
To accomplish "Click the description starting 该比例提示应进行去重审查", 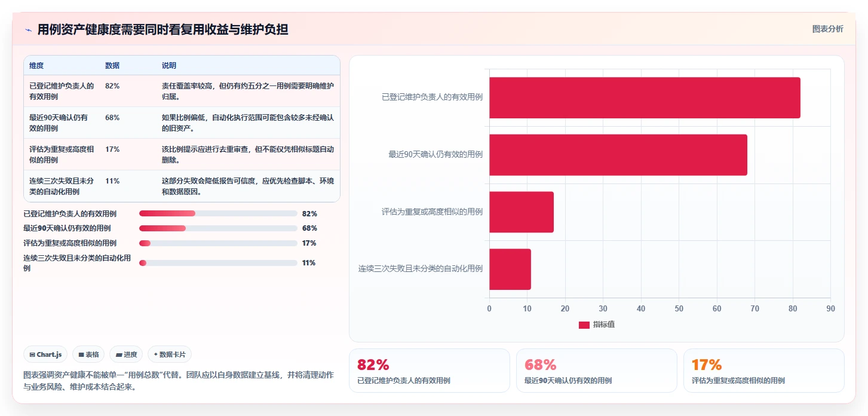I will (x=248, y=154).
